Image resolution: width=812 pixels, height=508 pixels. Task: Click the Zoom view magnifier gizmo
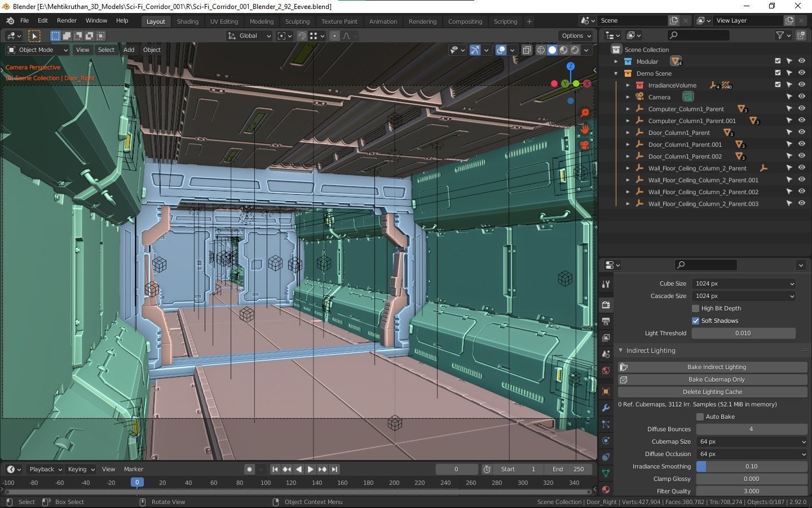pyautogui.click(x=585, y=113)
